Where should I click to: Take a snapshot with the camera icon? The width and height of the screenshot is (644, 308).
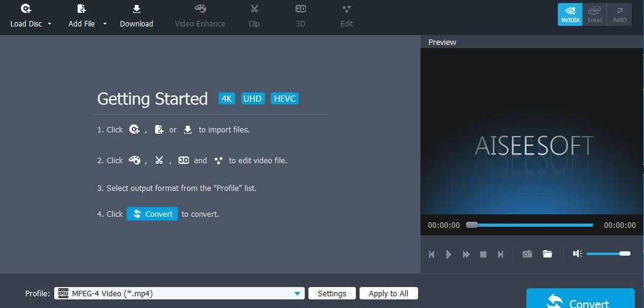(x=528, y=254)
